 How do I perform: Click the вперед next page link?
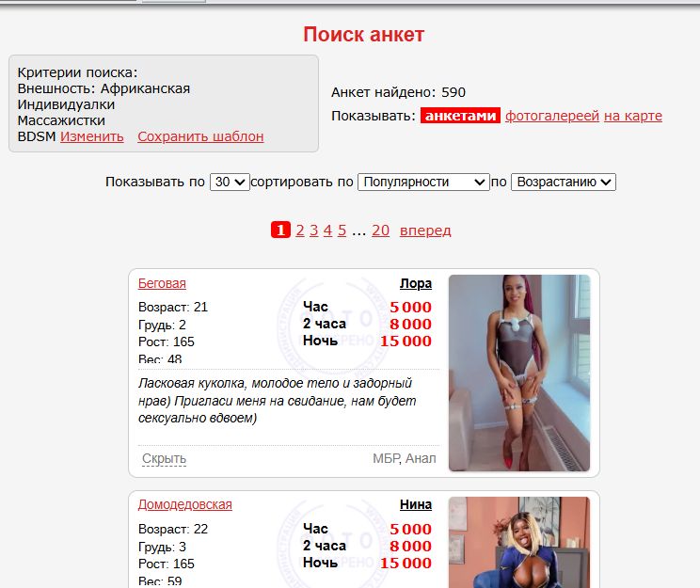[425, 230]
